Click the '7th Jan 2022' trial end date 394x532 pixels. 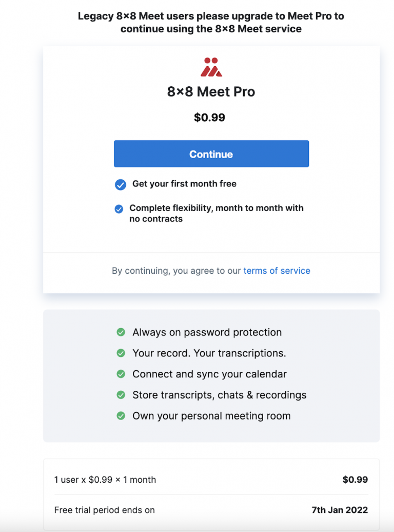tap(340, 510)
